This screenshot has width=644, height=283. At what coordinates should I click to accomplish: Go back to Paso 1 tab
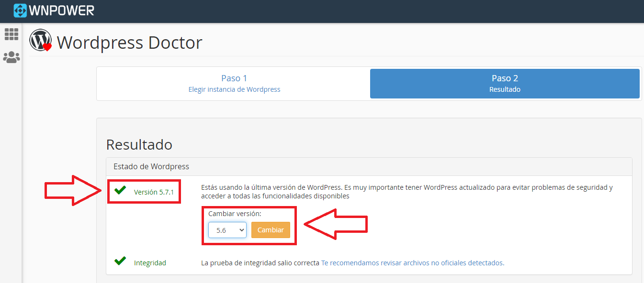pos(234,83)
